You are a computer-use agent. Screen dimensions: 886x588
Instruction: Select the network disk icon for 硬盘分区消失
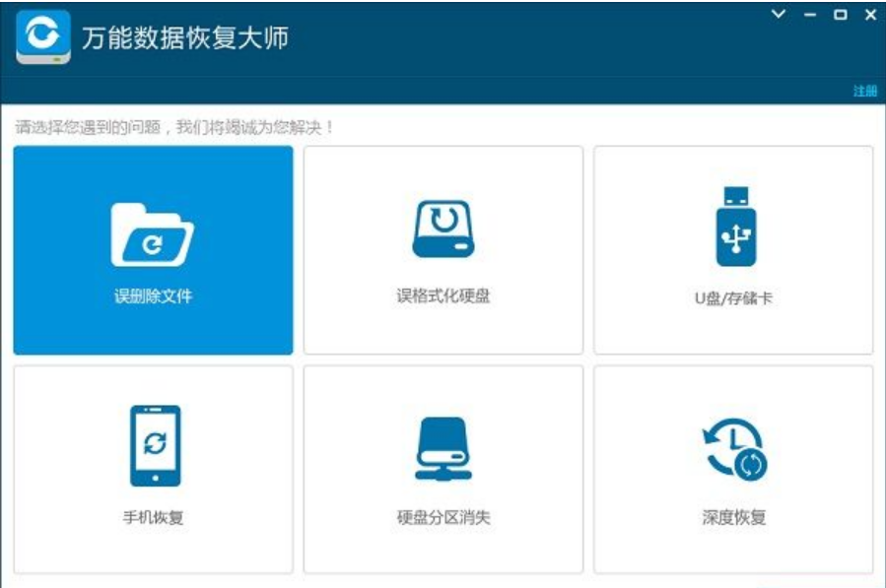click(443, 449)
